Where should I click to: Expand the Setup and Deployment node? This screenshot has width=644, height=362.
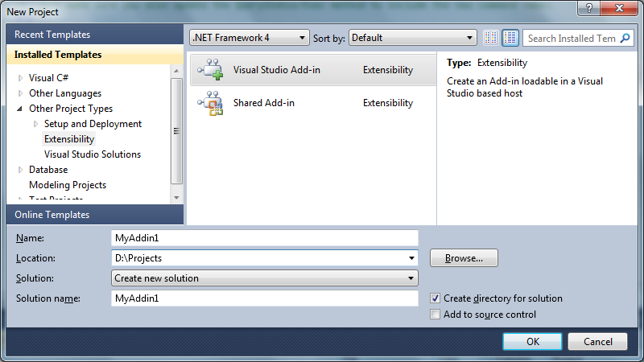(x=35, y=124)
